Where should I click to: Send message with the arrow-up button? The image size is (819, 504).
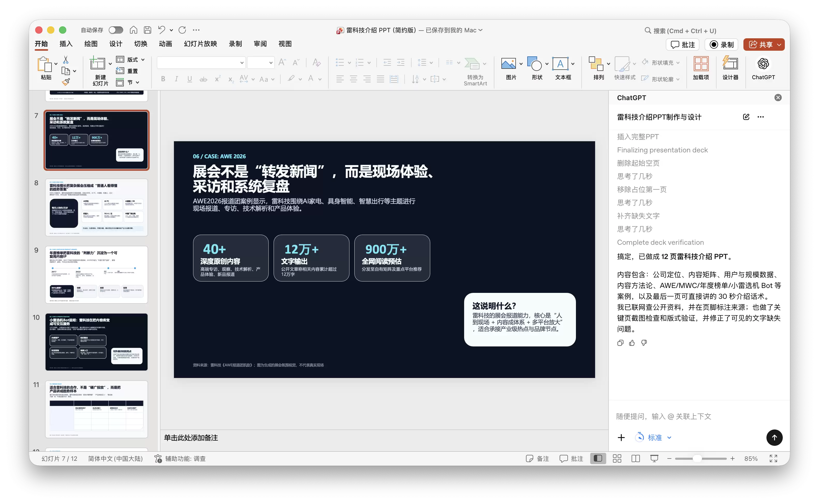pyautogui.click(x=774, y=437)
